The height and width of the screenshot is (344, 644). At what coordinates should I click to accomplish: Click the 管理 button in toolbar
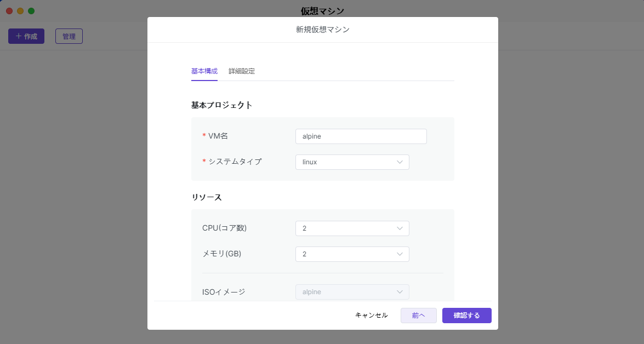coord(69,36)
